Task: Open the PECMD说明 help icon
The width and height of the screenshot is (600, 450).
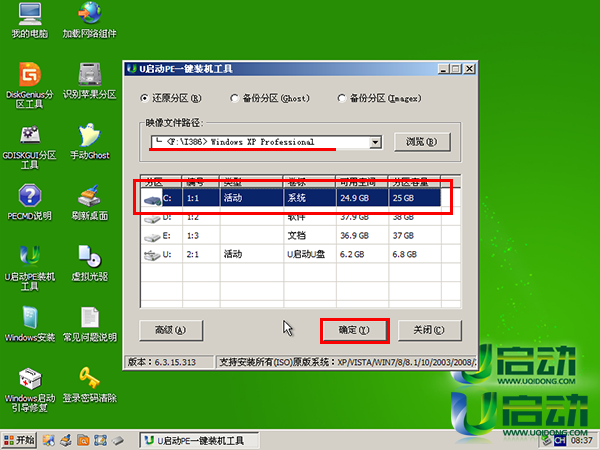Action: 30,202
